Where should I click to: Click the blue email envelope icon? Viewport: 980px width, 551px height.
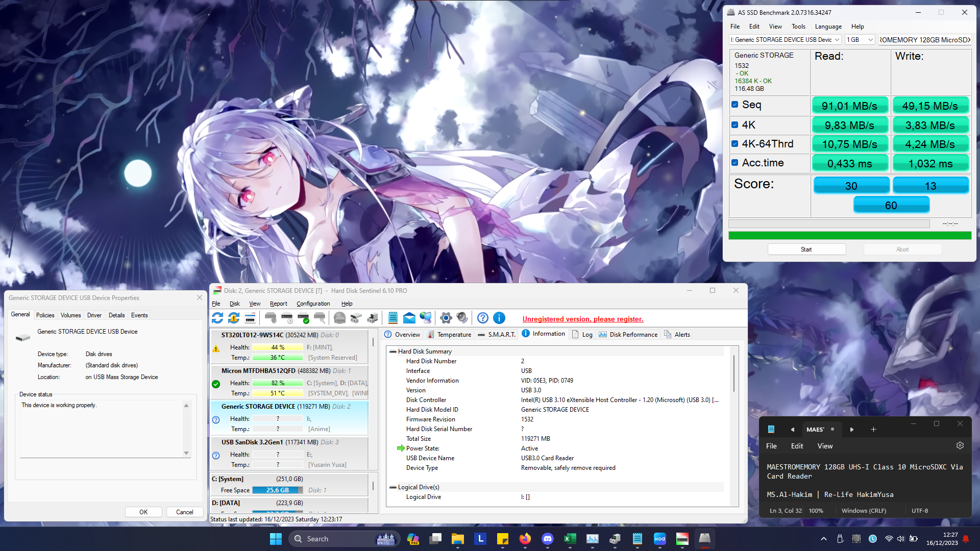[409, 318]
